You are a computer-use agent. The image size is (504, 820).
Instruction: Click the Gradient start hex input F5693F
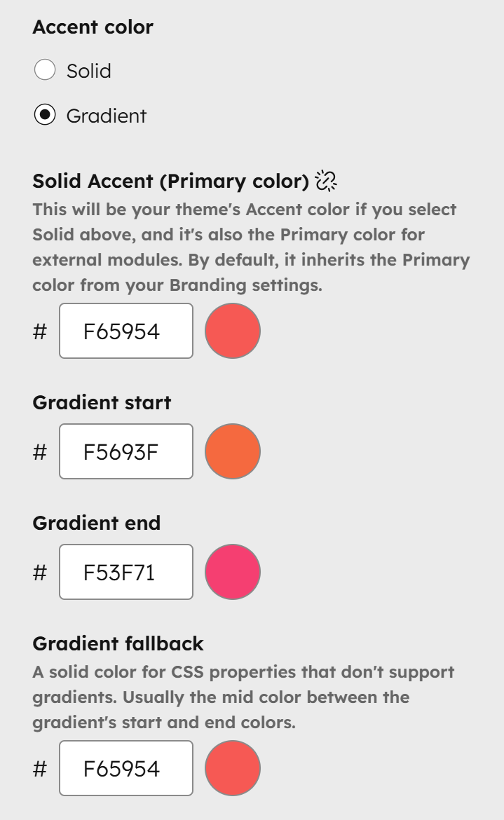click(126, 451)
